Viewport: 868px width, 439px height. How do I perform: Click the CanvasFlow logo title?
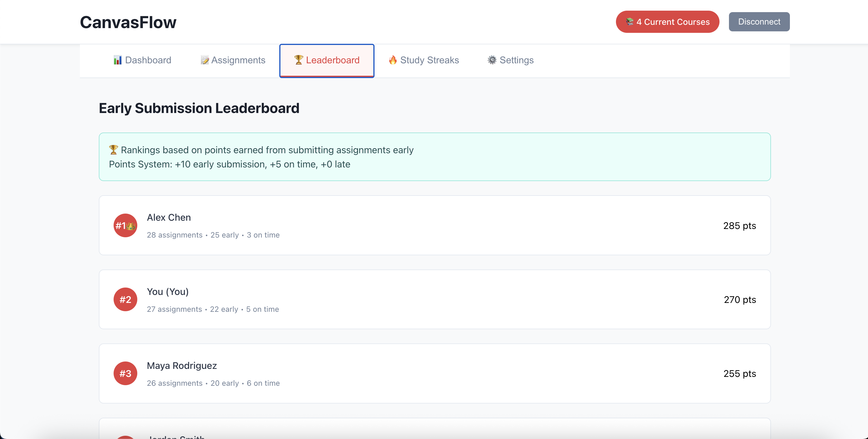click(x=128, y=22)
